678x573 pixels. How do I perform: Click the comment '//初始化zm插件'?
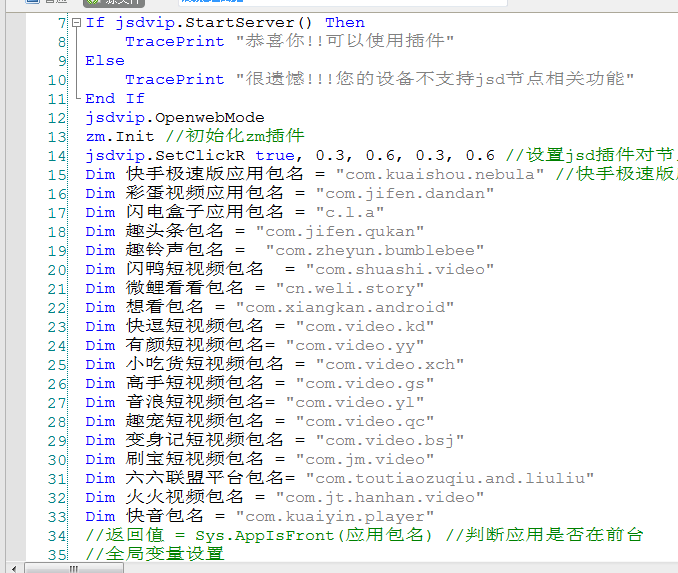click(x=235, y=136)
